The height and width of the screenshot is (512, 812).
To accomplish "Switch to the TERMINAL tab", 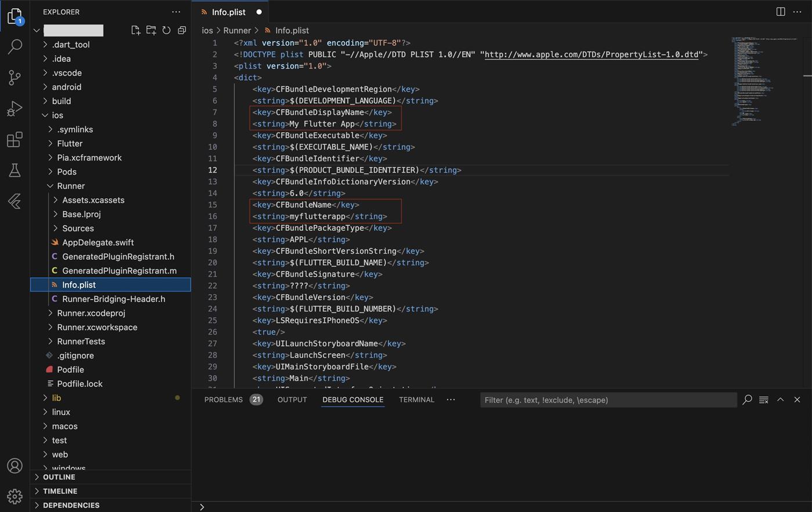I will pyautogui.click(x=416, y=400).
